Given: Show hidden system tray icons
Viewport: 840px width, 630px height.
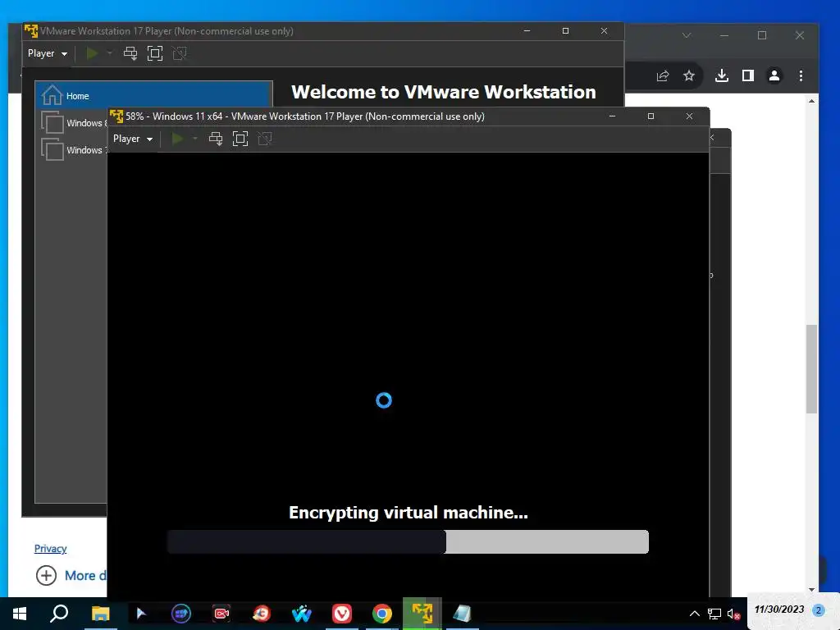Looking at the screenshot, I should pos(694,614).
